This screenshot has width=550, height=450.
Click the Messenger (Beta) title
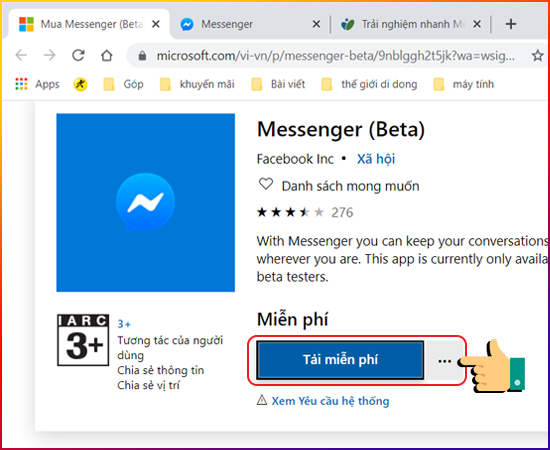(x=341, y=130)
